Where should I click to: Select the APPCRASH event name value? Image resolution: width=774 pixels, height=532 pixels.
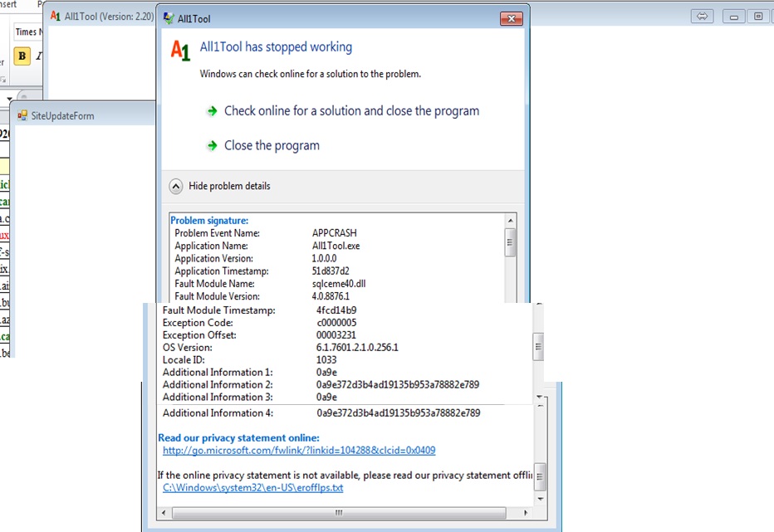[334, 233]
